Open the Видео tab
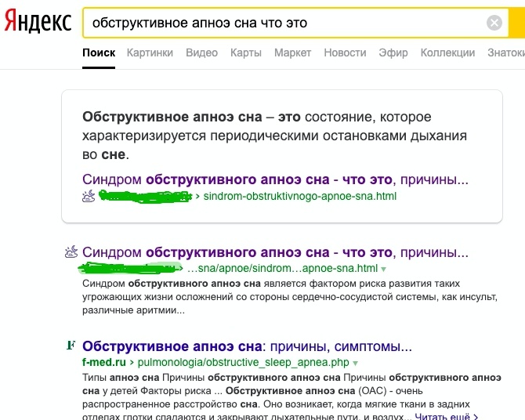This screenshot has width=525, height=420. (x=201, y=52)
